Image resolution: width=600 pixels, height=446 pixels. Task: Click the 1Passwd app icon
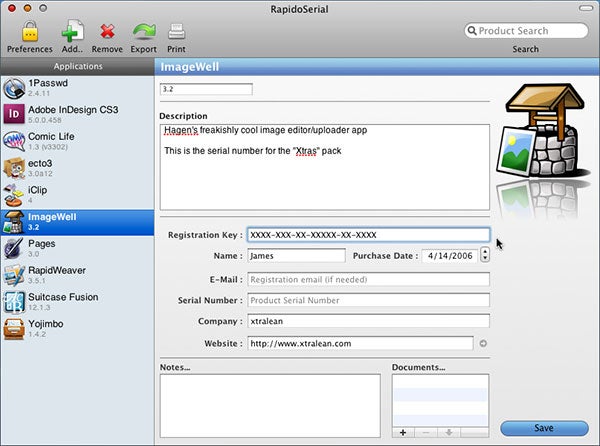(14, 88)
